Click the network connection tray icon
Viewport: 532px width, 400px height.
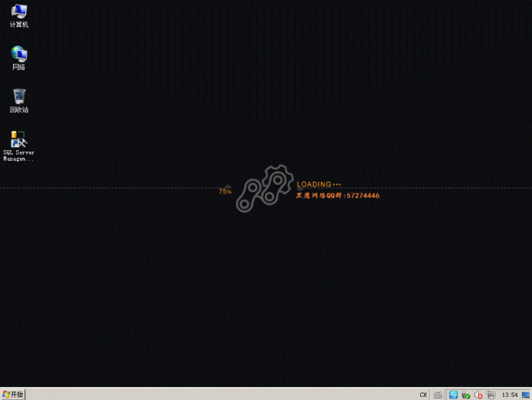(491, 395)
